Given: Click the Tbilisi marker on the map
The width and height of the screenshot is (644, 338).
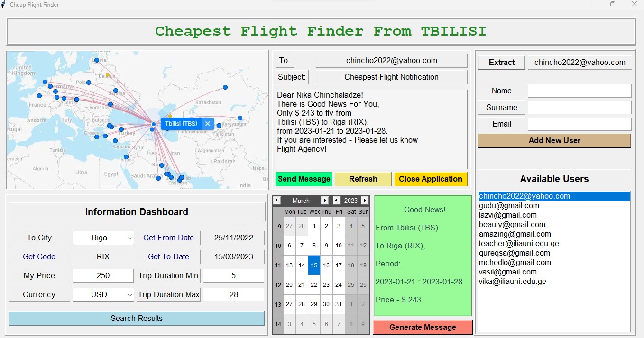Looking at the screenshot, I should (153, 124).
